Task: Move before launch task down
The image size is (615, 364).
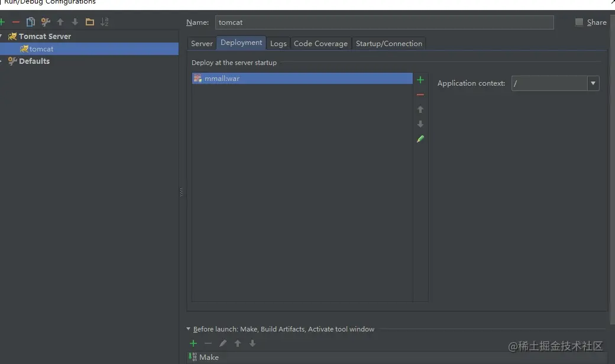Action: tap(253, 343)
